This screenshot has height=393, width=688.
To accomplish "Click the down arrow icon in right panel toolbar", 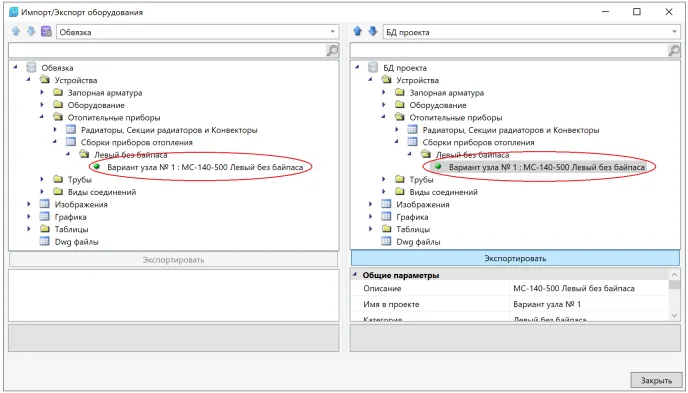I will 373,32.
